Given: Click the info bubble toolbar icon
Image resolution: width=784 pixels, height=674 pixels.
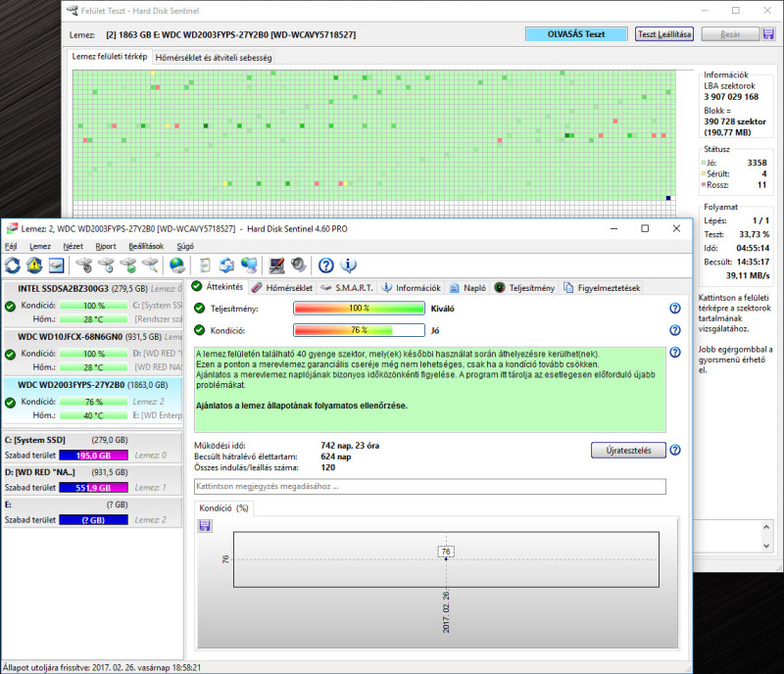Looking at the screenshot, I should coord(349,265).
